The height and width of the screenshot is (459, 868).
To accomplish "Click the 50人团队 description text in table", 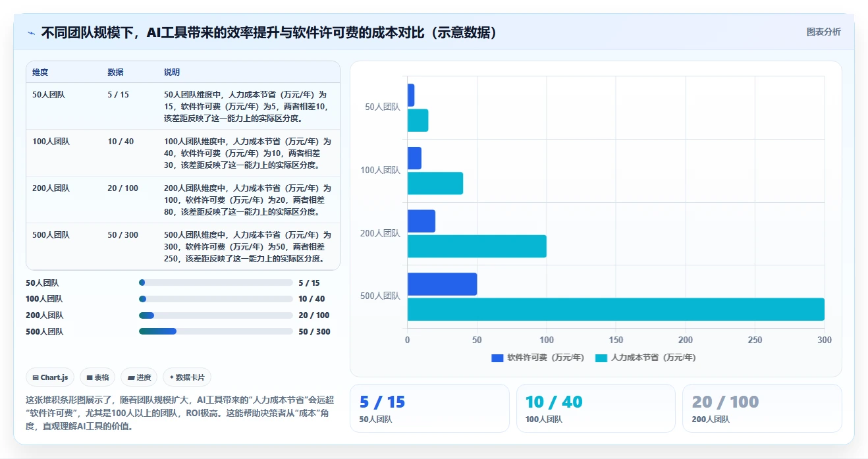I will 248,107.
